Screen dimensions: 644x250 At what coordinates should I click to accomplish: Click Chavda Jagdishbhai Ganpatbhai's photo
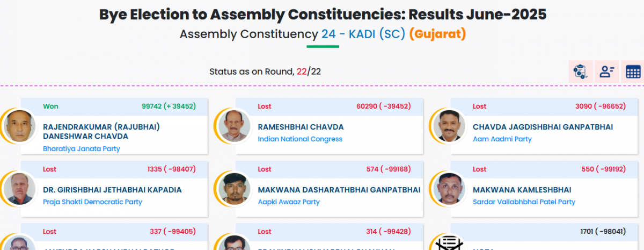click(449, 126)
